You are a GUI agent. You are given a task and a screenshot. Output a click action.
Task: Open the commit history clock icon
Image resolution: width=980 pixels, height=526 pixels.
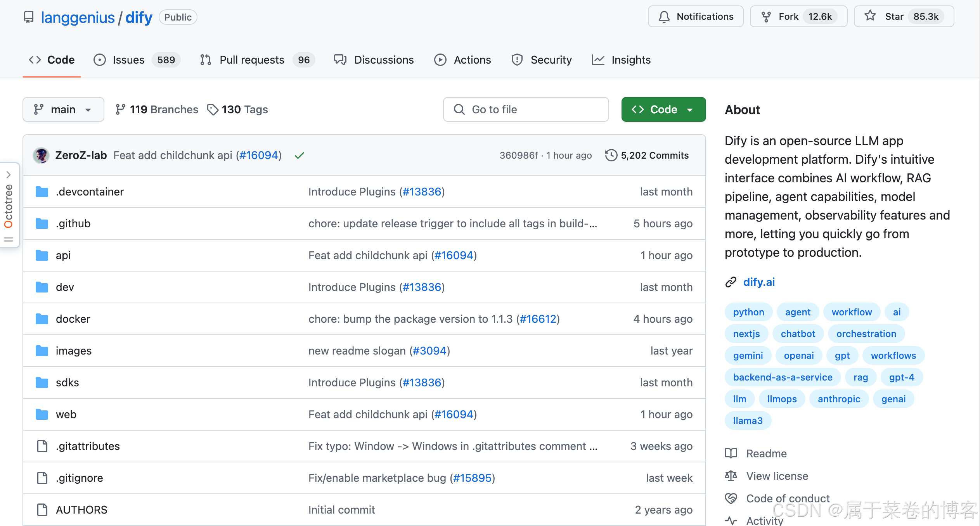[x=611, y=155]
